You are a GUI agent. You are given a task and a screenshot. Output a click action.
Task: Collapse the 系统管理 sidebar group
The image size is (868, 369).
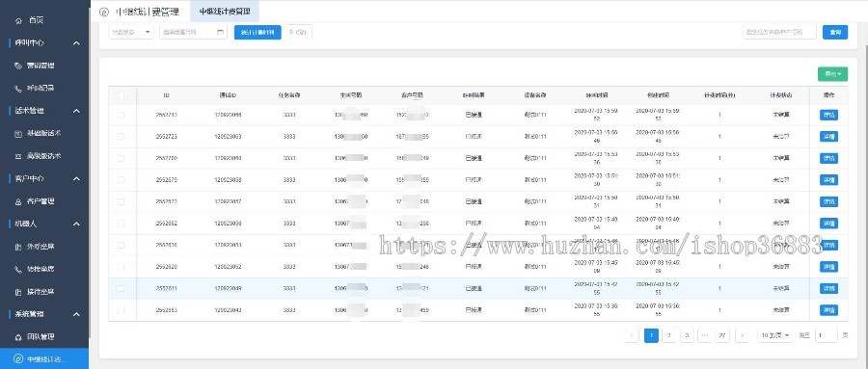pos(76,314)
